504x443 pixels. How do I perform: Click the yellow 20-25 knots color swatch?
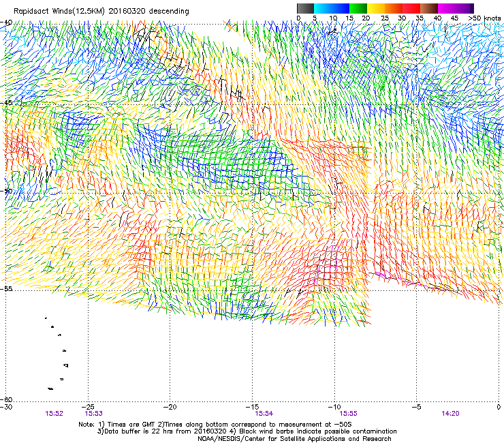pyautogui.click(x=376, y=8)
